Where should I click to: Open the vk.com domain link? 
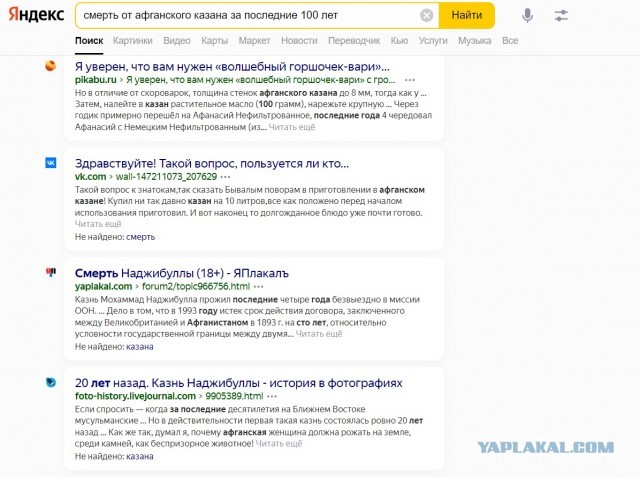click(90, 177)
